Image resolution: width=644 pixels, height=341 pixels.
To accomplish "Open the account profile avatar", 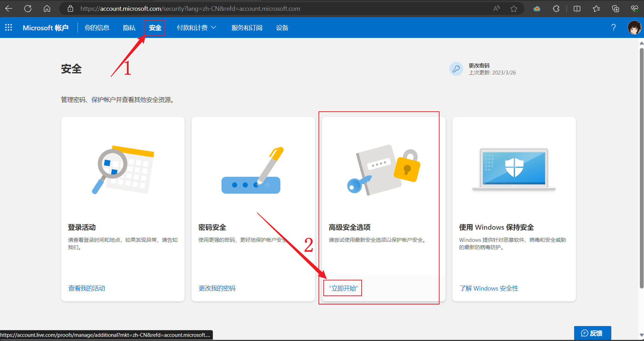I will pos(634,27).
